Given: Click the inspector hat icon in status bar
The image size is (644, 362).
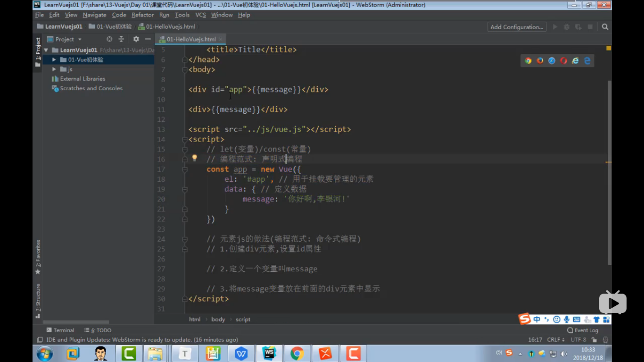Looking at the screenshot, I should (605, 340).
